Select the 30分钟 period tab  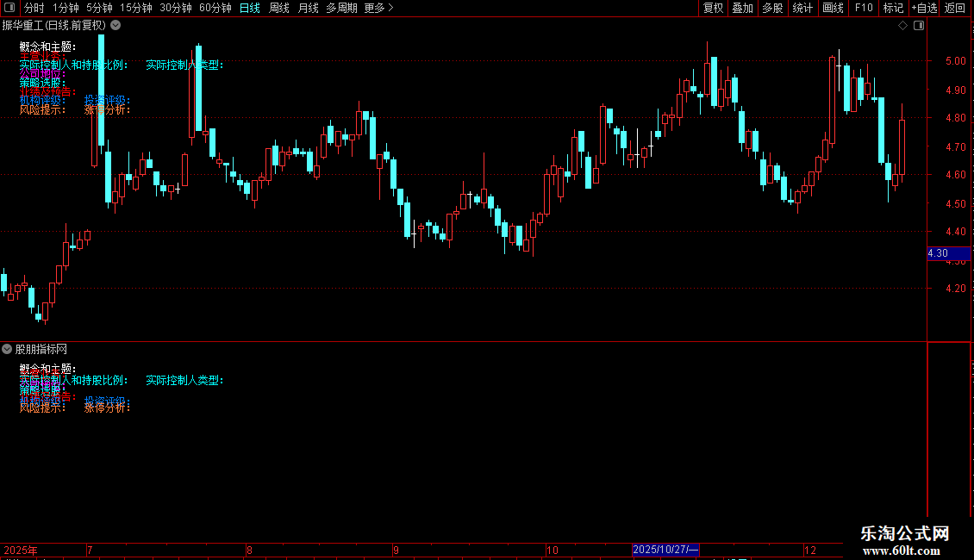[x=175, y=8]
